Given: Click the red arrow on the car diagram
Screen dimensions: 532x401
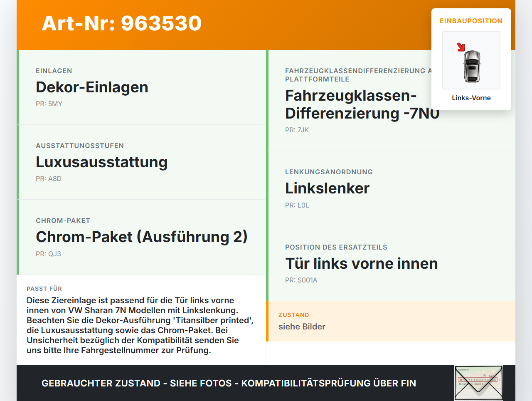Looking at the screenshot, I should point(461,47).
